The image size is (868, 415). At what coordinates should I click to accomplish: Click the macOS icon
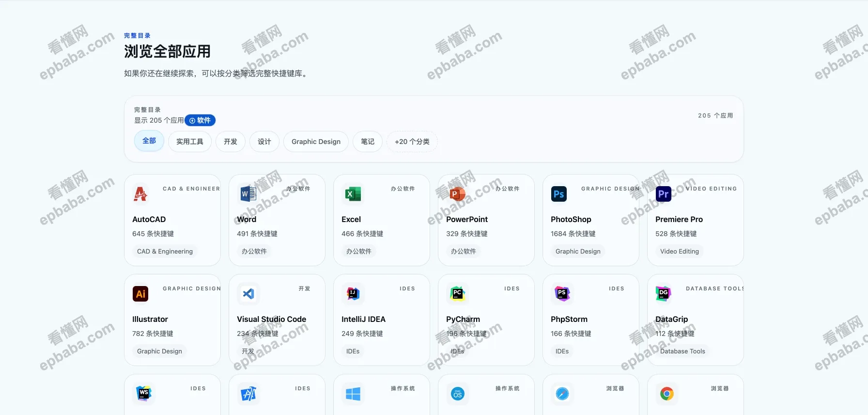458,394
